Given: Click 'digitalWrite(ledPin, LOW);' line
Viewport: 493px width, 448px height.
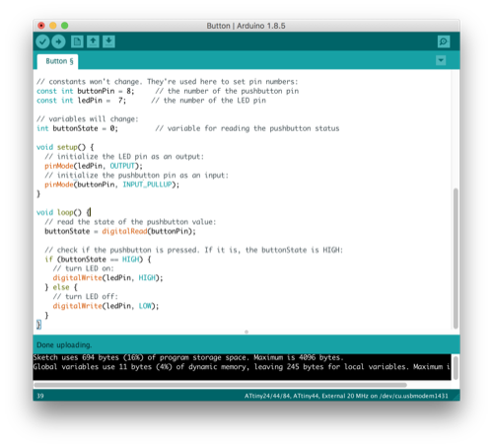Looking at the screenshot, I should (106, 306).
